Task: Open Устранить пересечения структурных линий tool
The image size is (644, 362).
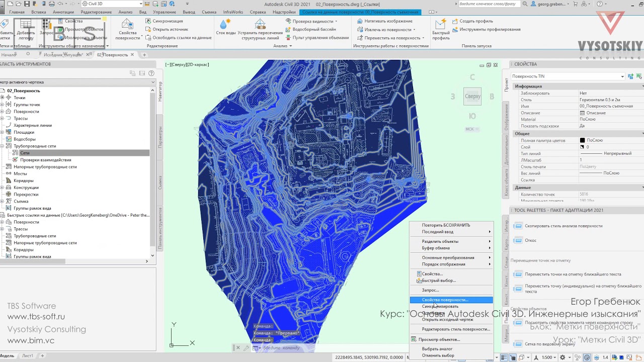Action: (x=260, y=29)
